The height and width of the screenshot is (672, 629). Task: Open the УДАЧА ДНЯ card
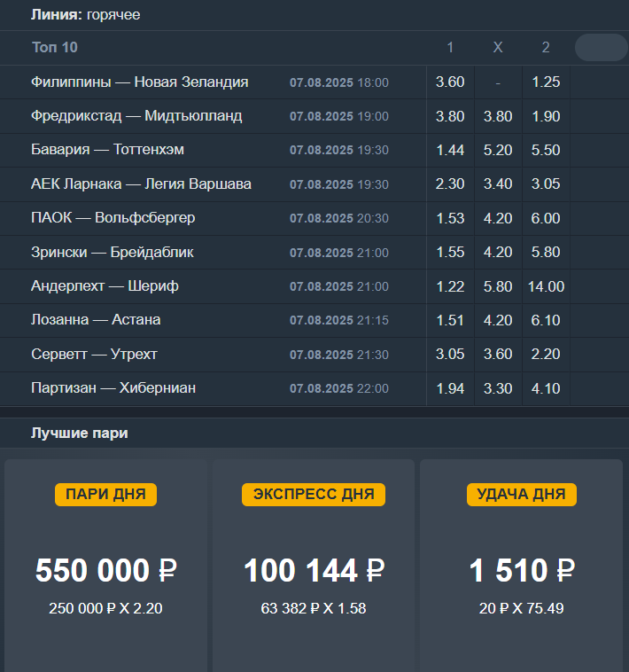(522, 566)
